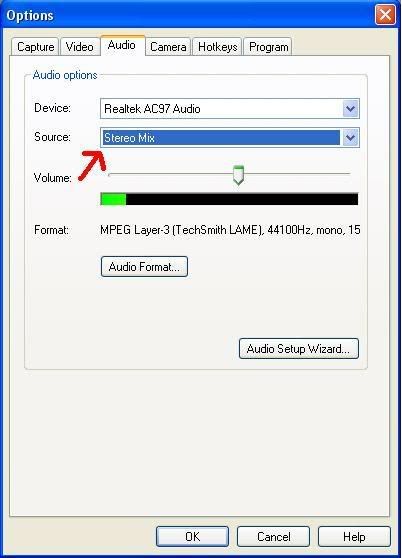Launch the Audio Setup Wizard
The width and height of the screenshot is (402, 558).
pos(298,348)
